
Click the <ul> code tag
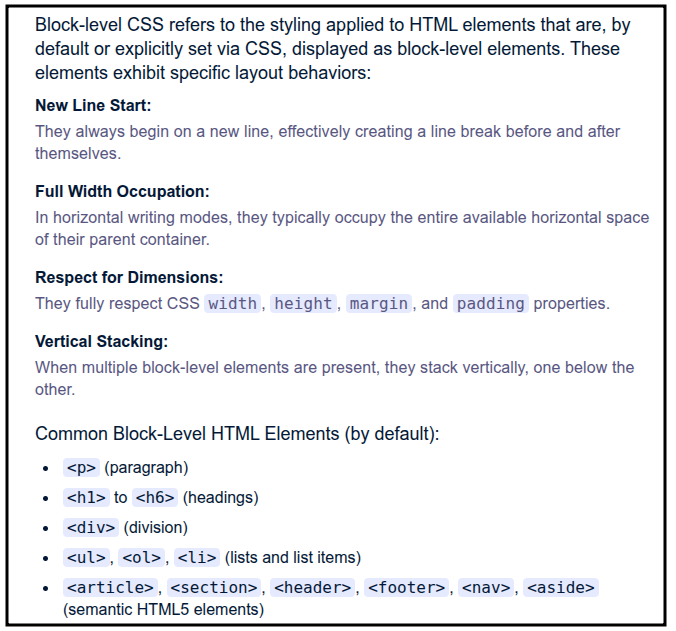pyautogui.click(x=86, y=557)
